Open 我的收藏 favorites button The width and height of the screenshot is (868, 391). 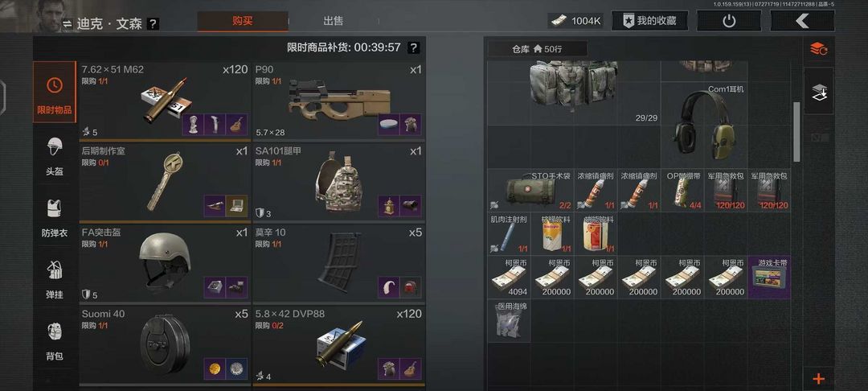point(649,21)
